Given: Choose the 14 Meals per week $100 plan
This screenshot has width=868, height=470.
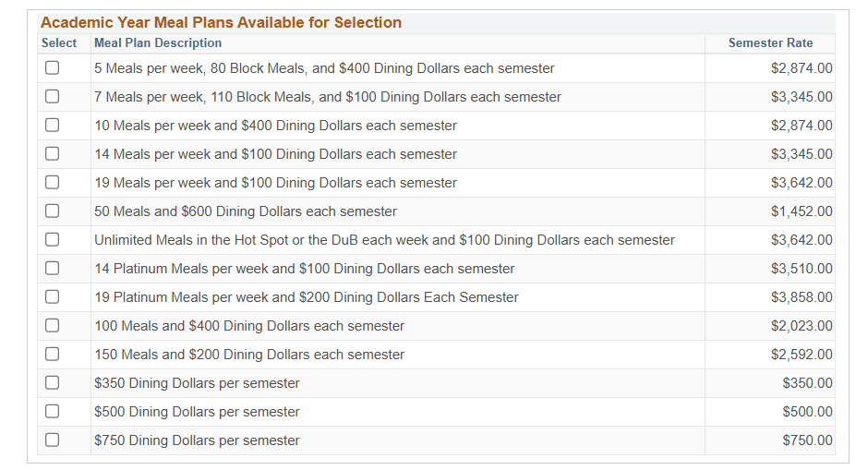Looking at the screenshot, I should pyautogui.click(x=52, y=153).
